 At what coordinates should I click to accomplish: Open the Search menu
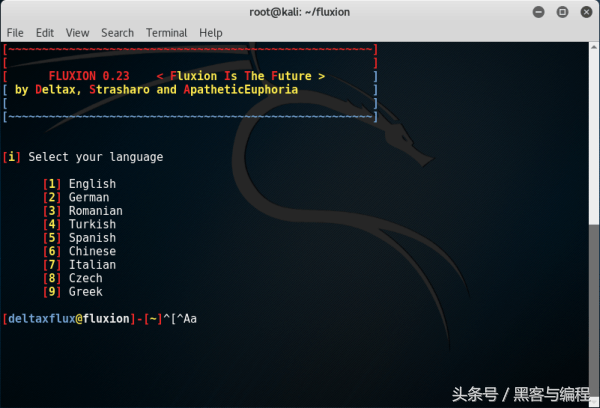coord(117,33)
